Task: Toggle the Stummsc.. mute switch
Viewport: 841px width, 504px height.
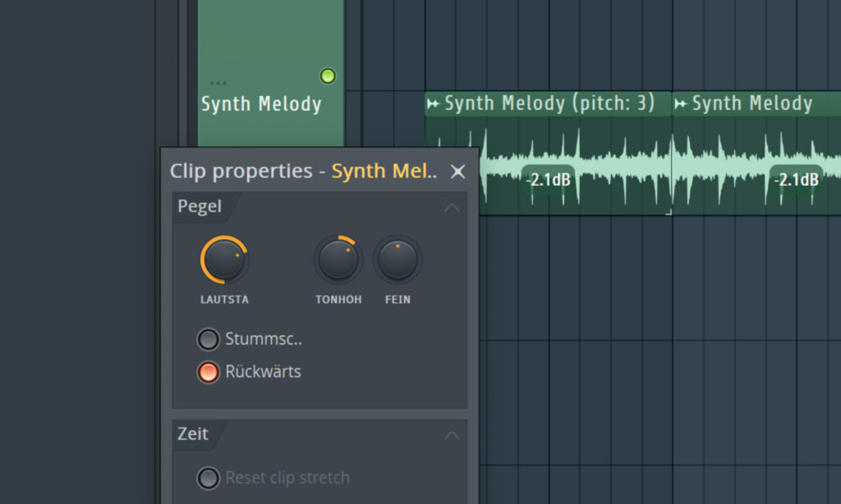Action: click(x=208, y=339)
